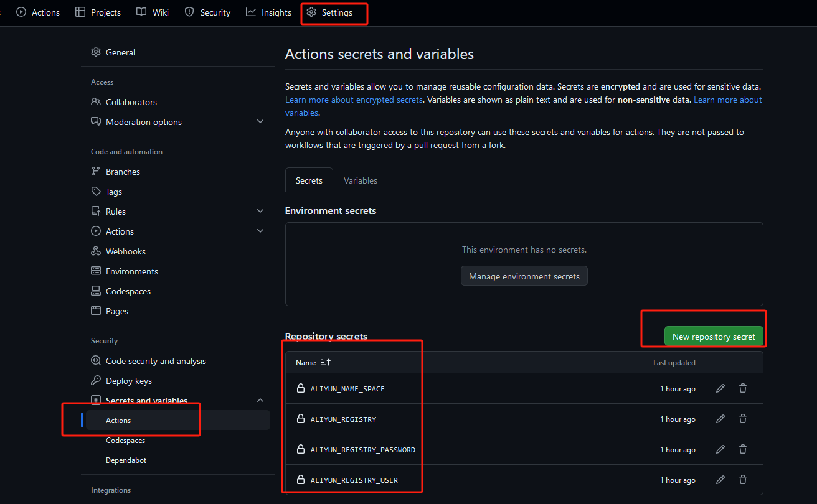Open the Wiki tab
The width and height of the screenshot is (817, 504).
153,12
